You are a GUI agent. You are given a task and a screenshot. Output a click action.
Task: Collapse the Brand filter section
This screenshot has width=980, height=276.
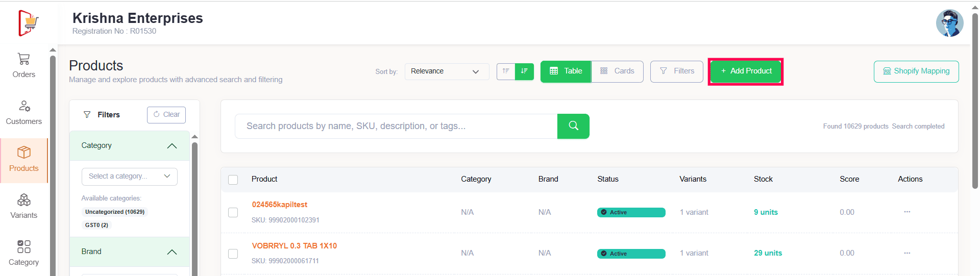pos(172,252)
